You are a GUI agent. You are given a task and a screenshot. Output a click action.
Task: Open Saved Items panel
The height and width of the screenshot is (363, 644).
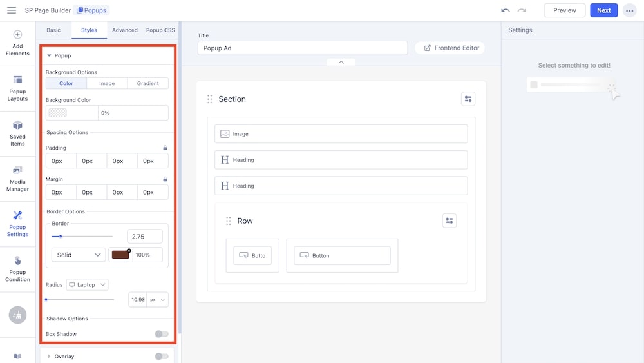[17, 133]
